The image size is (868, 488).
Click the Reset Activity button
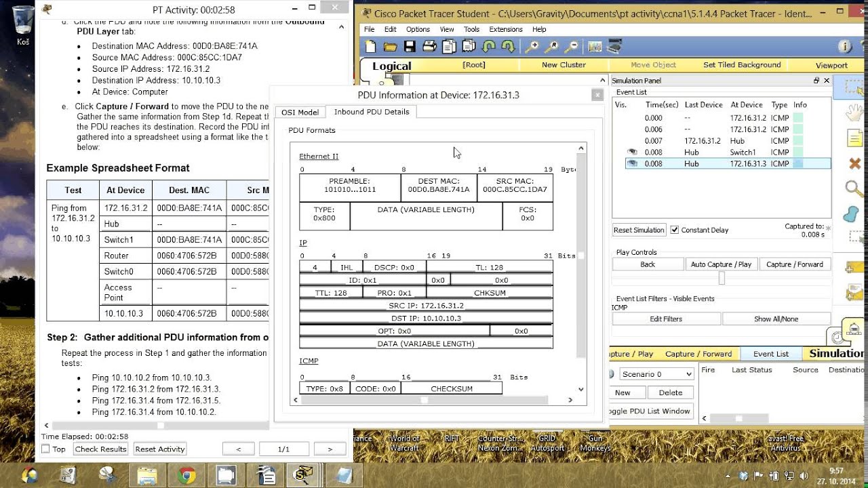(160, 449)
